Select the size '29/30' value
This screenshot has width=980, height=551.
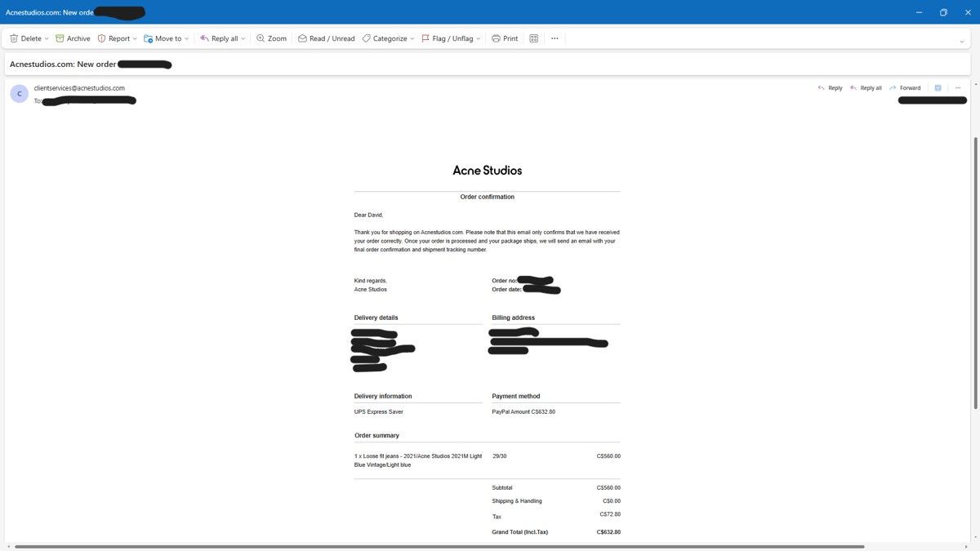click(x=500, y=456)
